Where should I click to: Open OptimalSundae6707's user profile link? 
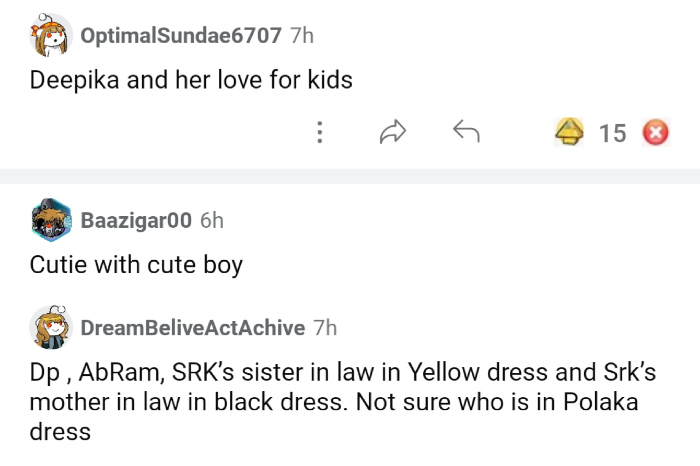[x=180, y=36]
